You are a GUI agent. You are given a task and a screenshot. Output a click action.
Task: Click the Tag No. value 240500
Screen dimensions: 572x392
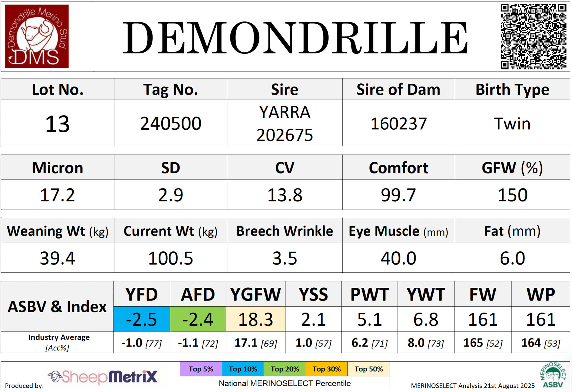click(x=171, y=123)
